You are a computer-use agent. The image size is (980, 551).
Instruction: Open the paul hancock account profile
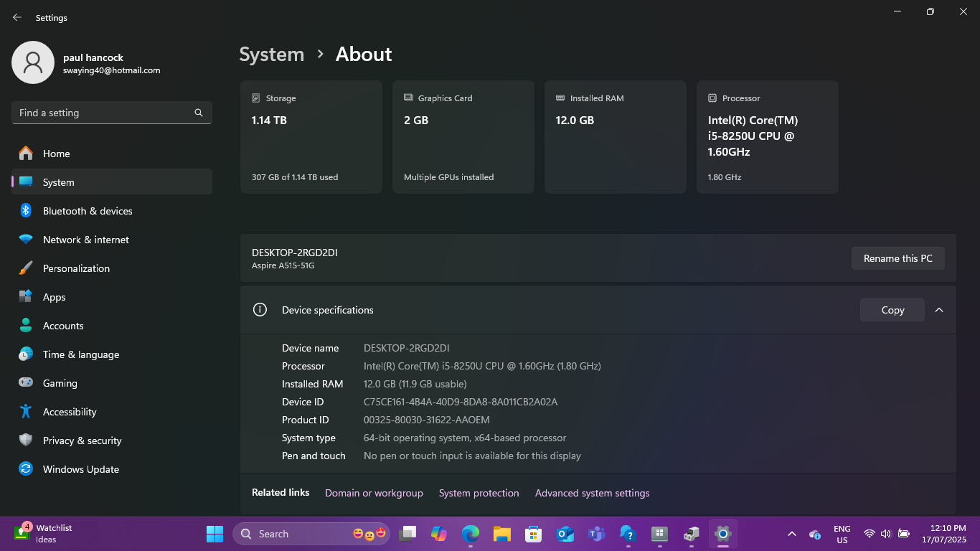86,63
